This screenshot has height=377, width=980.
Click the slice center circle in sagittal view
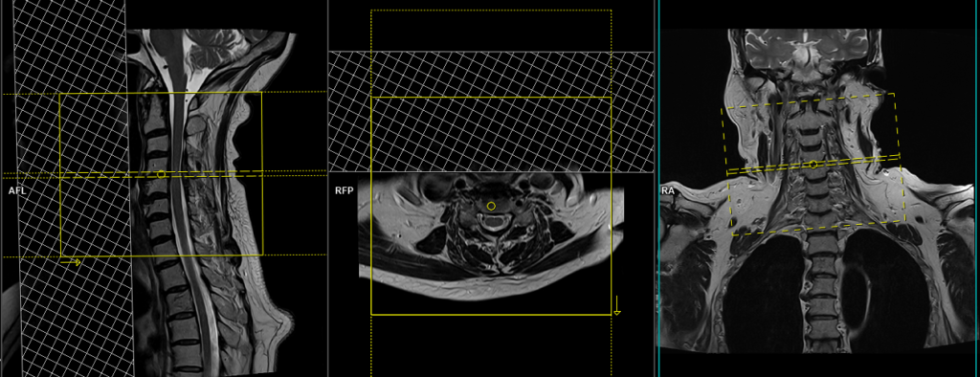pos(161,174)
